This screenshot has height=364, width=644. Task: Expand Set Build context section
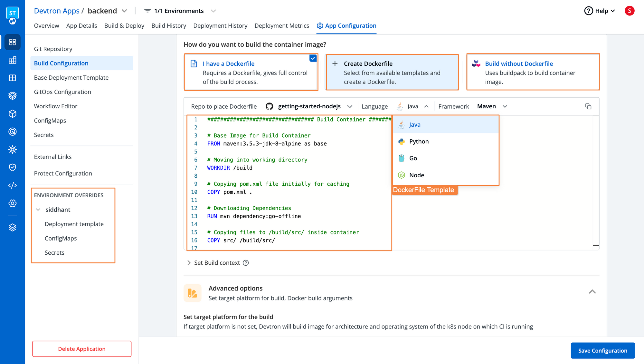coord(189,263)
